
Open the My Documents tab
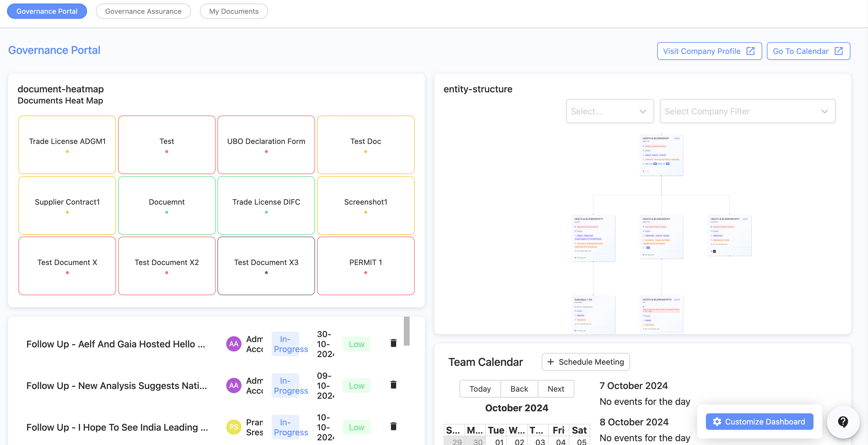click(x=234, y=11)
